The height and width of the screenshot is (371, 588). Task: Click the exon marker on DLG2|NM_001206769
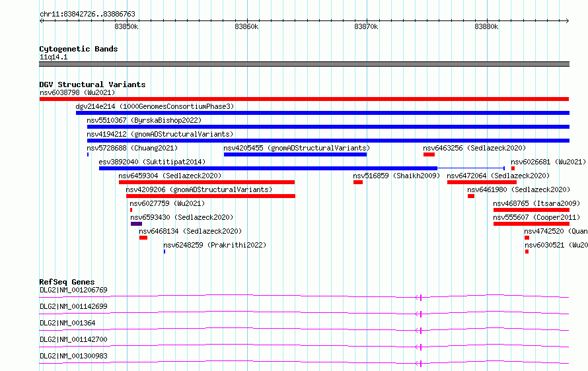coord(420,298)
